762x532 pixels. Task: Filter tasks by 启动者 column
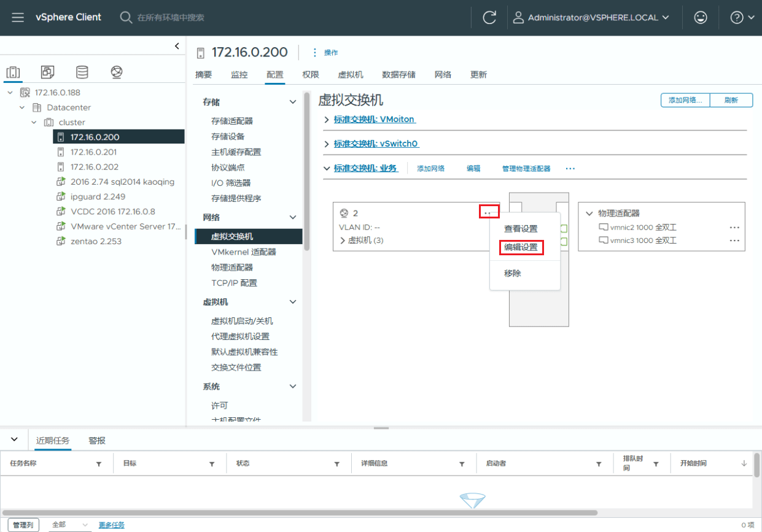[599, 465]
